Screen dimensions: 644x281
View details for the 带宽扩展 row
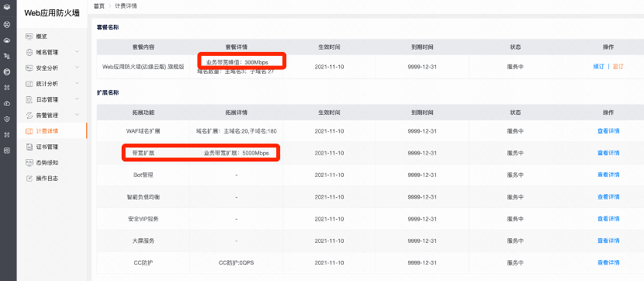click(x=608, y=153)
